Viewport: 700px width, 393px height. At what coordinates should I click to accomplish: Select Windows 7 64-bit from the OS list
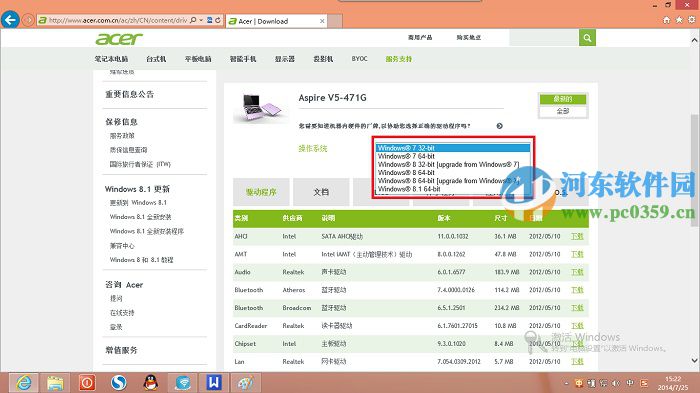point(453,156)
